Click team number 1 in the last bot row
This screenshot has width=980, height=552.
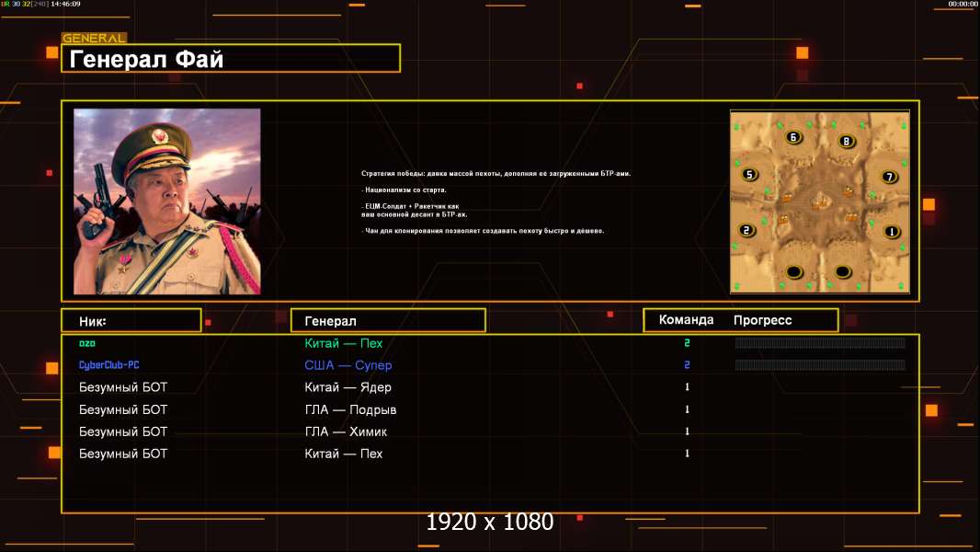pos(687,454)
